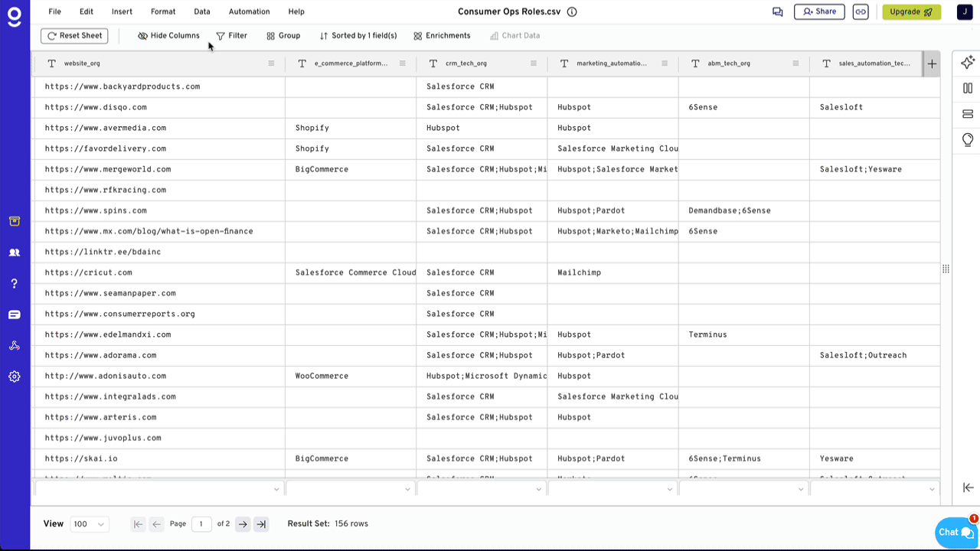This screenshot has height=551, width=980.
Task: Click the Share button
Action: (819, 12)
